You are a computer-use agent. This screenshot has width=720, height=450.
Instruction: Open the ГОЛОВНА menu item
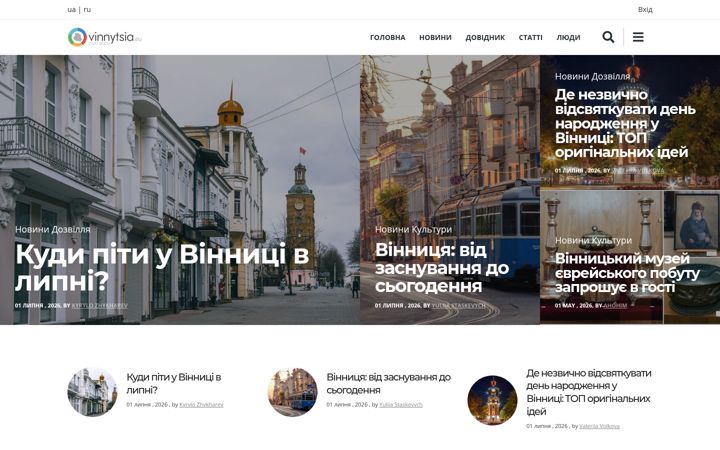click(388, 37)
